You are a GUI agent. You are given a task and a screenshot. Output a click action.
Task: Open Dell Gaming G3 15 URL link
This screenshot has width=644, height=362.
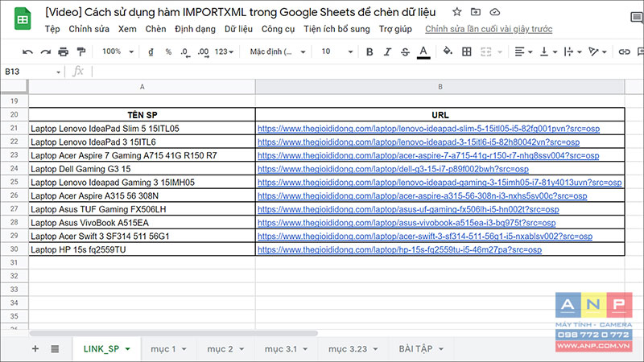click(x=393, y=169)
